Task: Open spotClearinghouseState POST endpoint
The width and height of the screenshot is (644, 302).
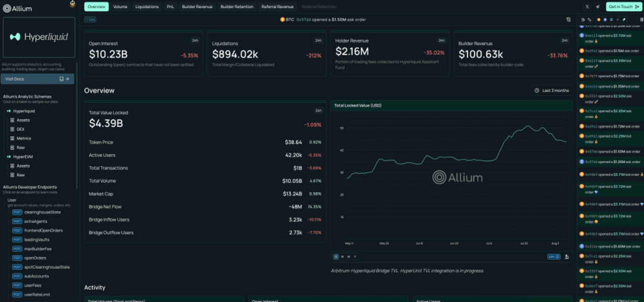Action: coord(47,267)
